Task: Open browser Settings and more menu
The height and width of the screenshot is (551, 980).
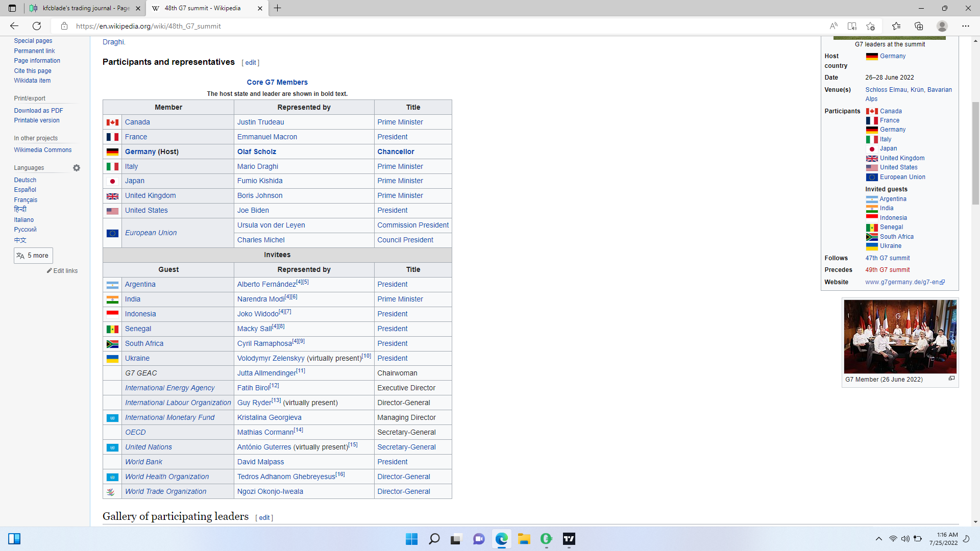Action: click(966, 26)
